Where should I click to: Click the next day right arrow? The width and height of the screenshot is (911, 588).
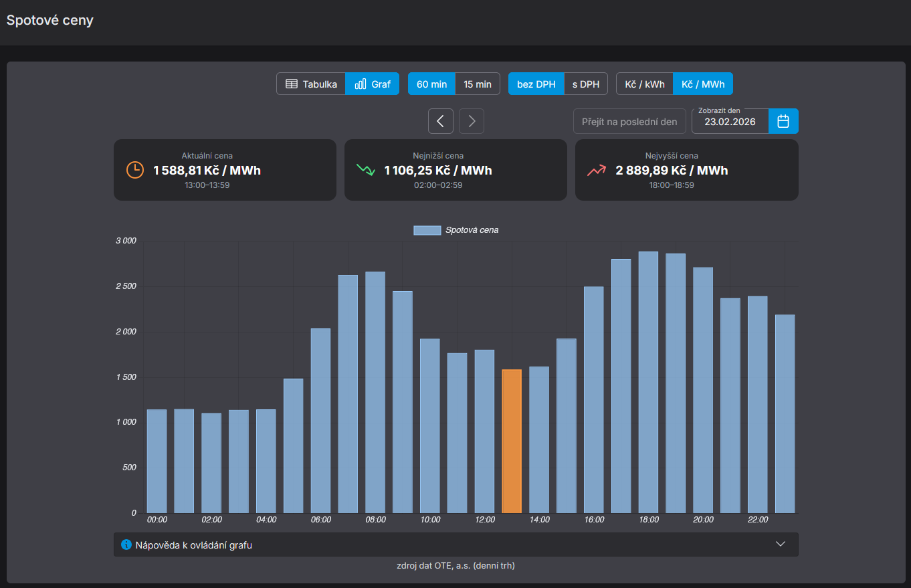pos(472,121)
